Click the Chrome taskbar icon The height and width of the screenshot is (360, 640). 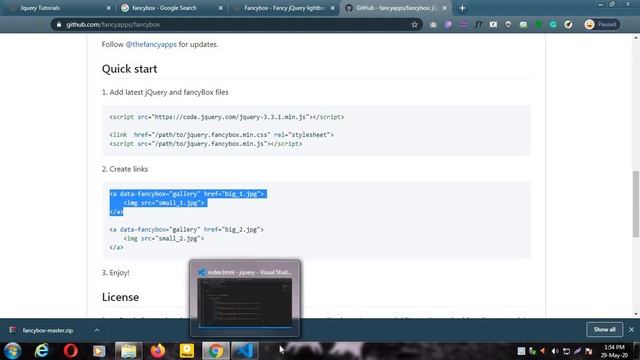tap(216, 351)
